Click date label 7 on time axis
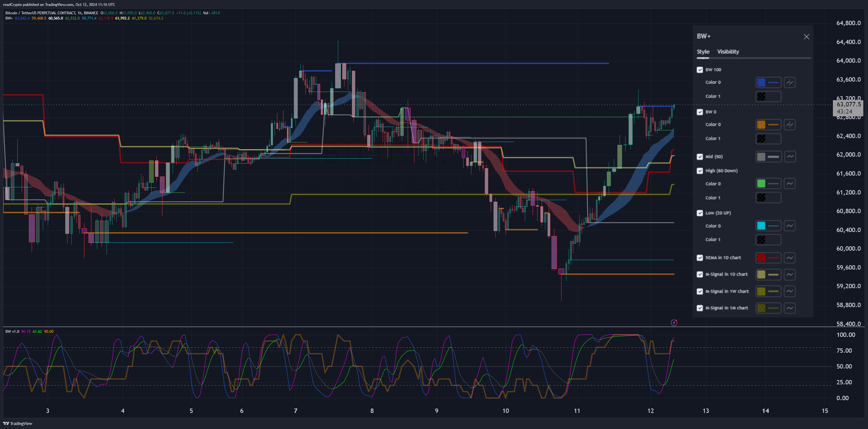The height and width of the screenshot is (429, 868). (x=296, y=410)
